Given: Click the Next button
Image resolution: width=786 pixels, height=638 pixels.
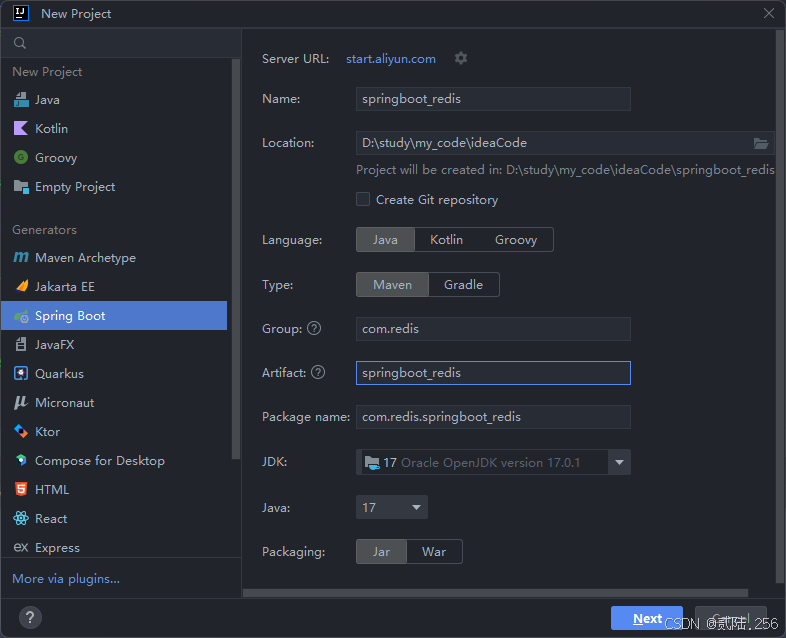Looking at the screenshot, I should click(x=647, y=618).
